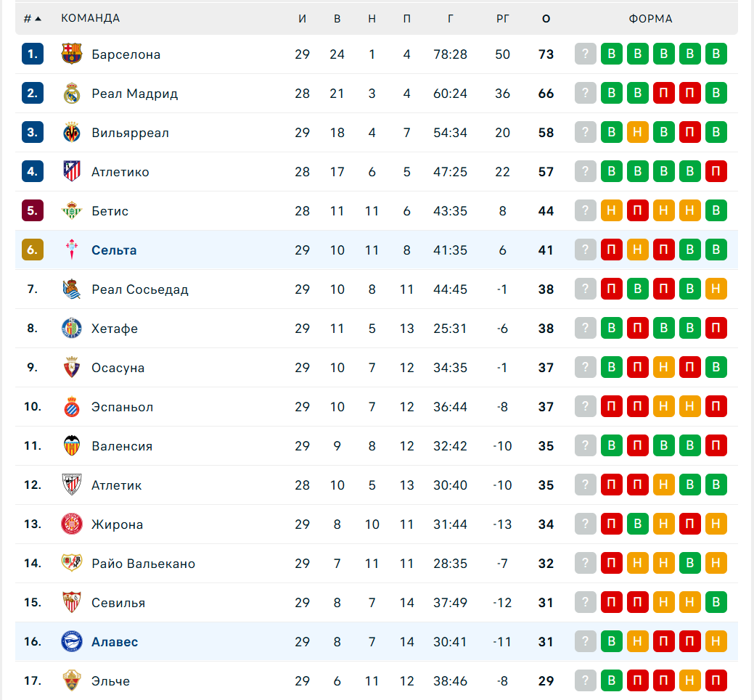Click the Atlético club crest icon
The height and width of the screenshot is (700, 754).
pyautogui.click(x=72, y=172)
